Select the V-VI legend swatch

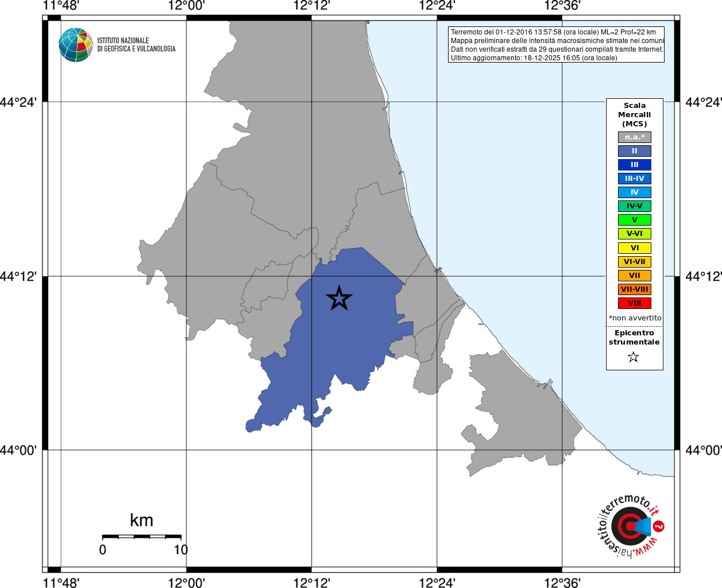point(635,234)
